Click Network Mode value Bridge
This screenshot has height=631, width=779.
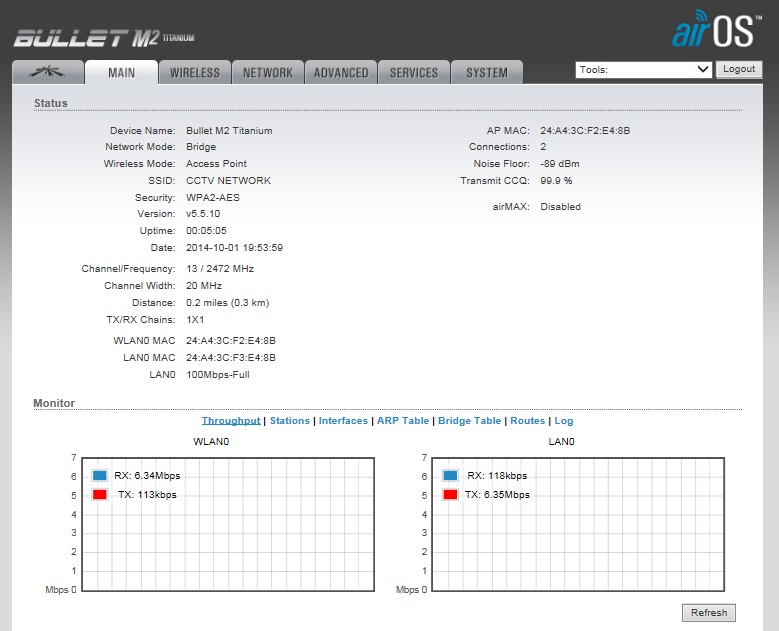pyautogui.click(x=201, y=147)
